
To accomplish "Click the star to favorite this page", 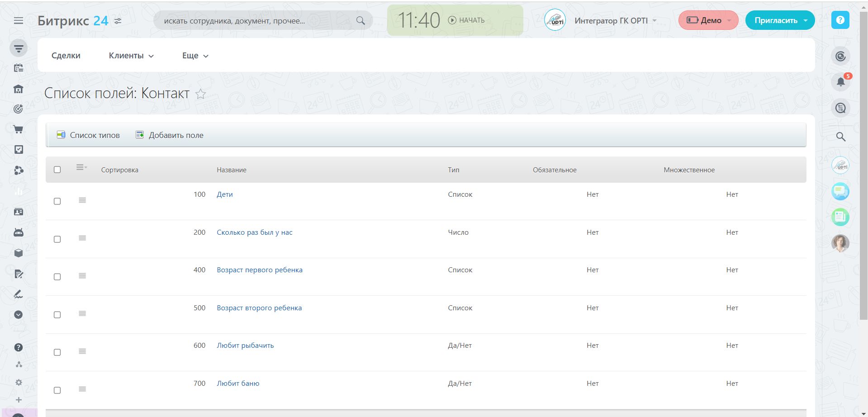I will (x=200, y=94).
